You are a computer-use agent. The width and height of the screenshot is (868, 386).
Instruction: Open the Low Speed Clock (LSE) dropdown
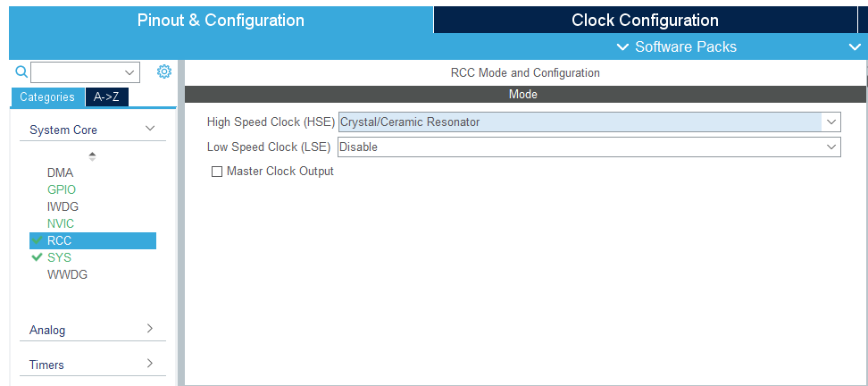589,147
